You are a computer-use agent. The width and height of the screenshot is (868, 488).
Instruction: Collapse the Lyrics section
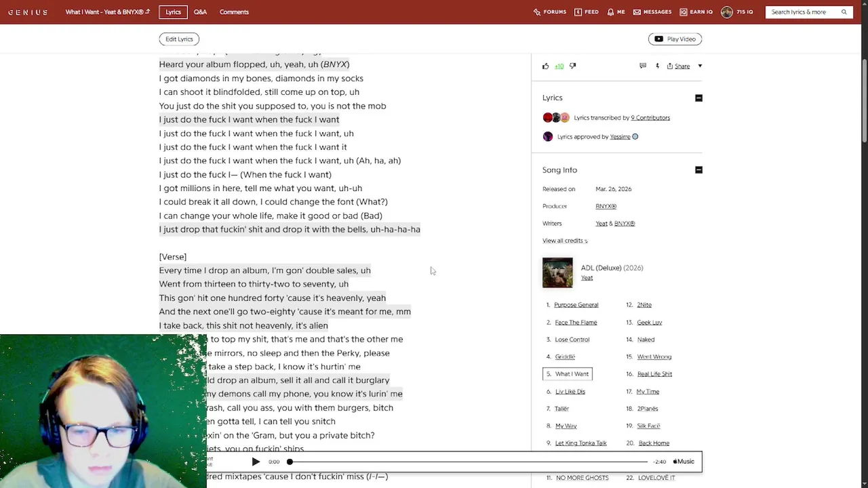698,98
